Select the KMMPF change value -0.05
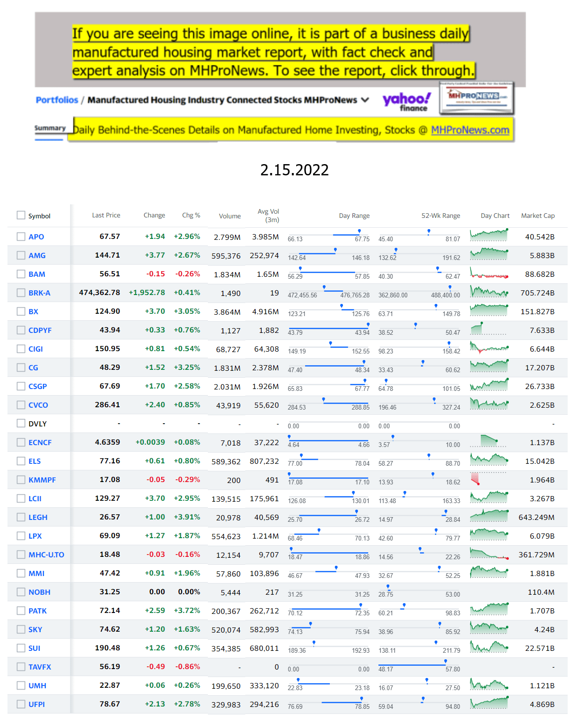This screenshot has height=728, width=570. [x=156, y=480]
